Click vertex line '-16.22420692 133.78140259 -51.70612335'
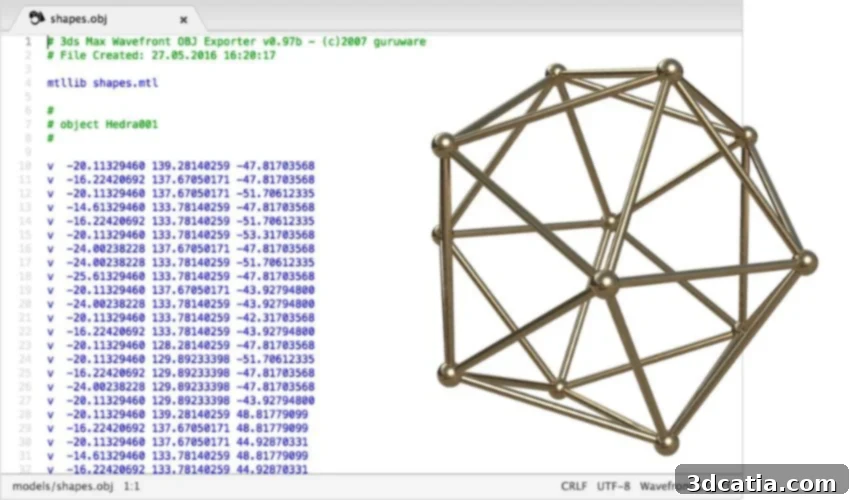 181,221
